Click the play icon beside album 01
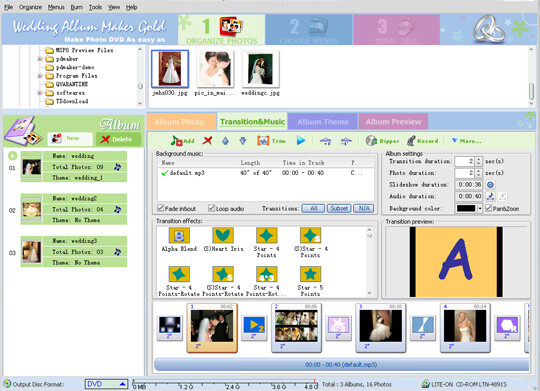Viewport: 540px width, 391px height. (x=12, y=156)
